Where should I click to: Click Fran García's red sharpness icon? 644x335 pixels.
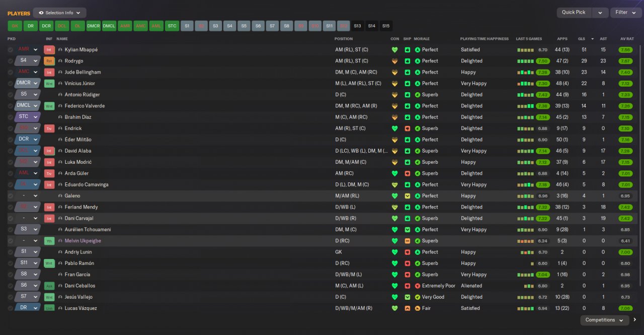[408, 275]
